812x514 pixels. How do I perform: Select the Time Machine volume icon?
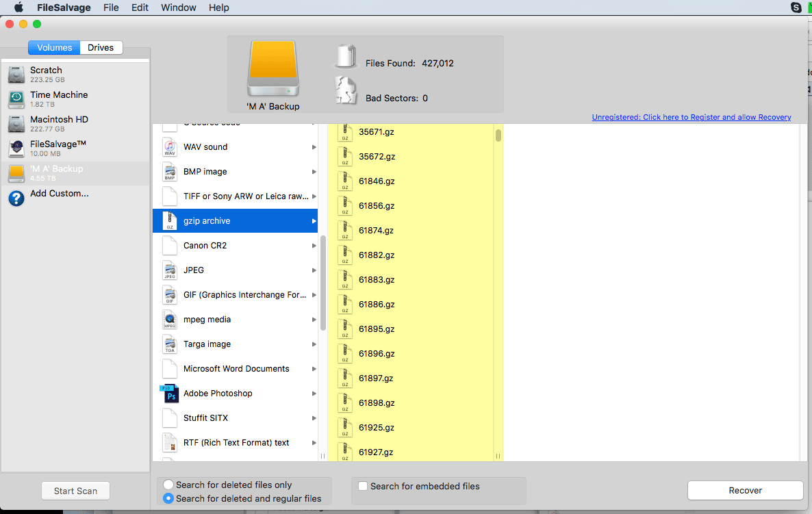tap(16, 99)
